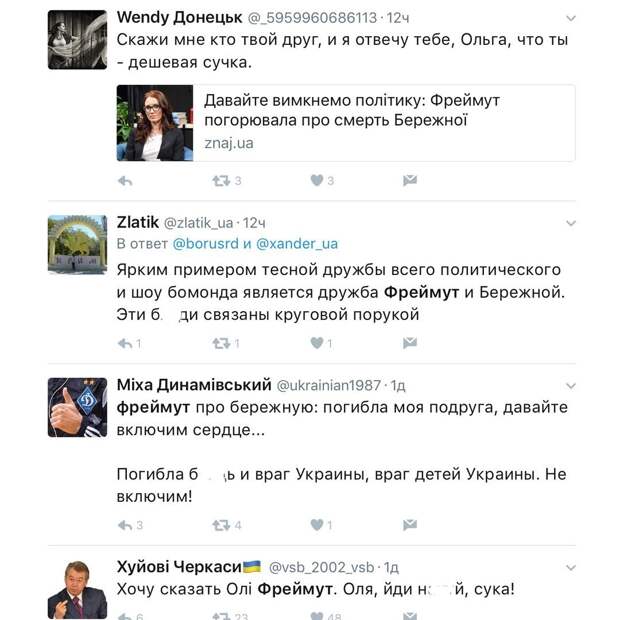Open dropdown arrow on Міха Динамівський's tweet
The height and width of the screenshot is (620, 620).
coord(570,386)
